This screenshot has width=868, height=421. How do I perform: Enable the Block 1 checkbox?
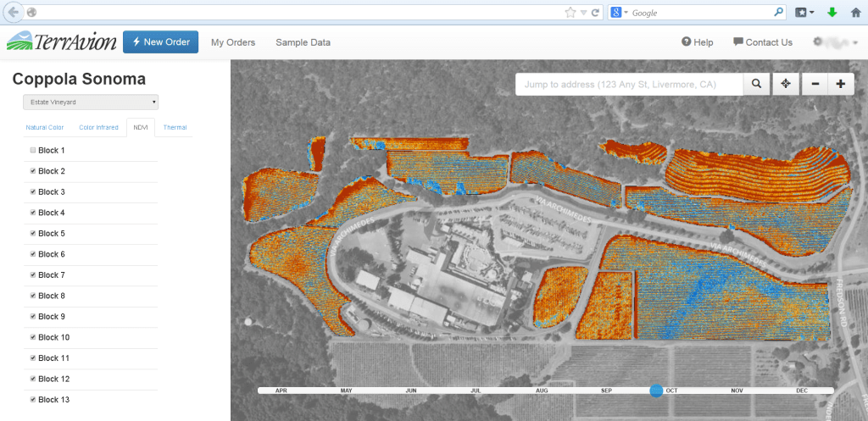click(33, 150)
